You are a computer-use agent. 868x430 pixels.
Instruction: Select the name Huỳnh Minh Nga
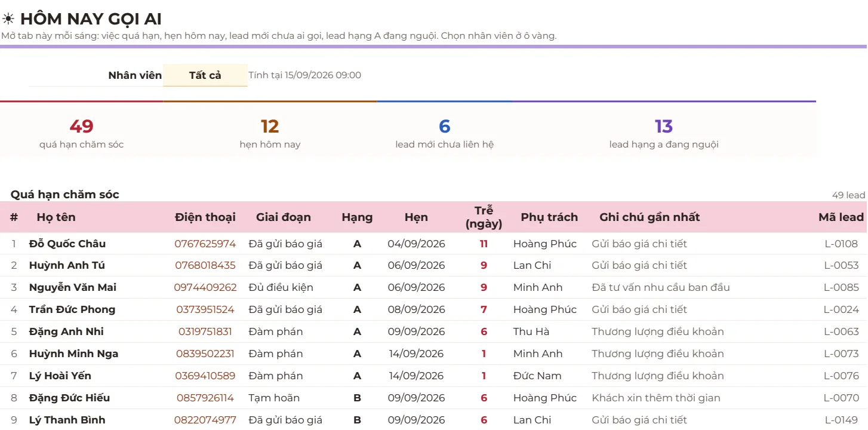(x=74, y=354)
